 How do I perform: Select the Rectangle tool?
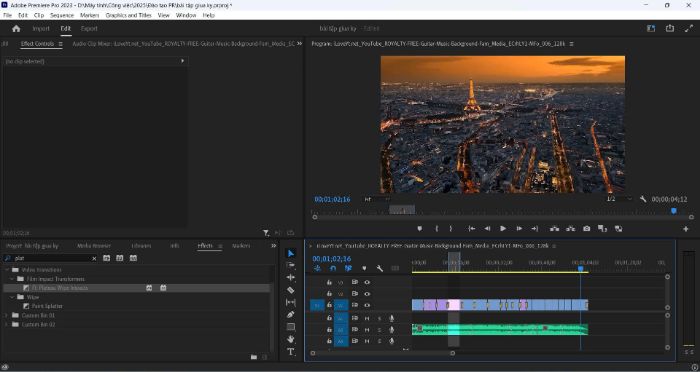(291, 327)
